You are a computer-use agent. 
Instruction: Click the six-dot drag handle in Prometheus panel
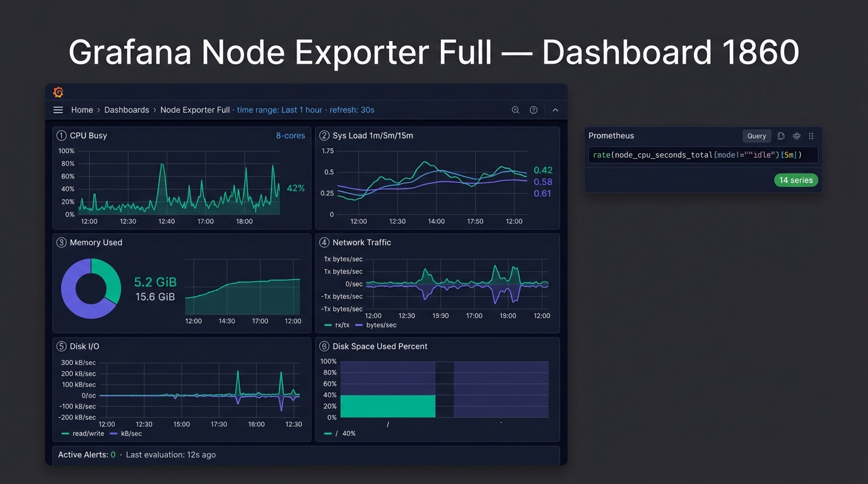[811, 135]
